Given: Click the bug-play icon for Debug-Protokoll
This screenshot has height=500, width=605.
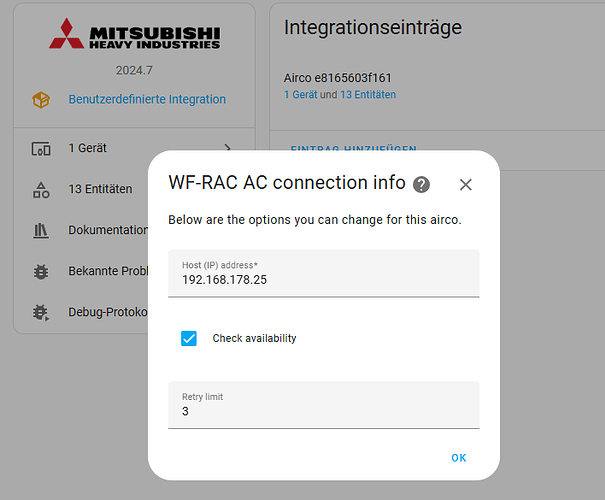Looking at the screenshot, I should click(41, 312).
